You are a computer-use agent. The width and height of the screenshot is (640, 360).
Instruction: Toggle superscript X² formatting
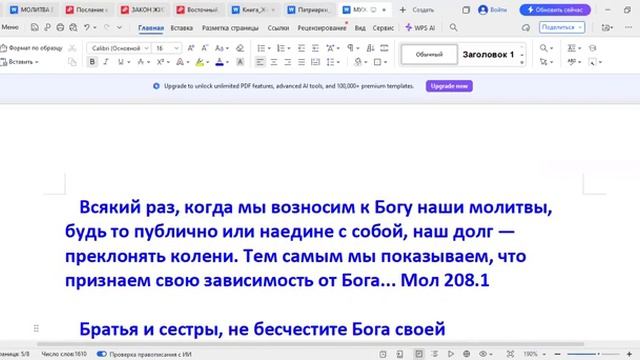point(160,62)
